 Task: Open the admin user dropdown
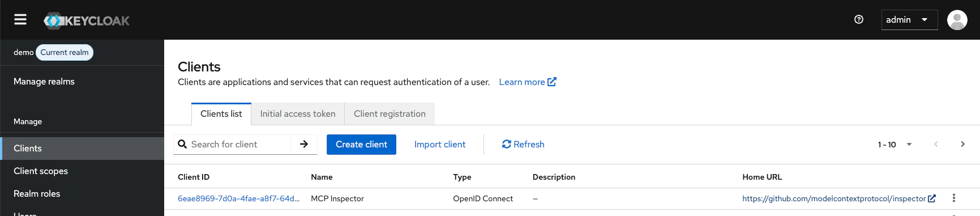[x=909, y=20]
